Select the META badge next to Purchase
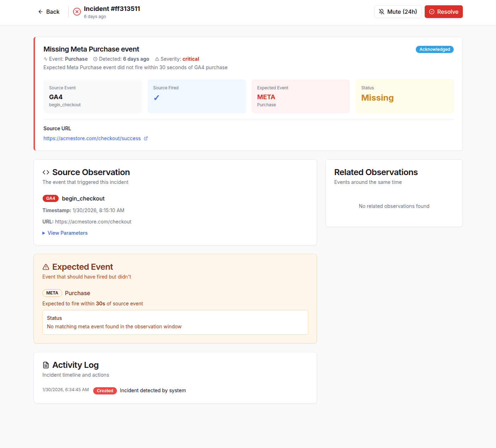 [x=52, y=293]
